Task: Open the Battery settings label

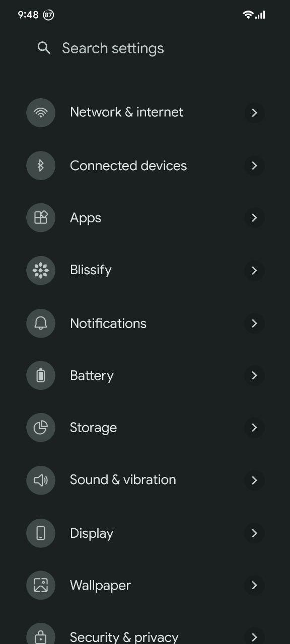Action: pyautogui.click(x=92, y=376)
